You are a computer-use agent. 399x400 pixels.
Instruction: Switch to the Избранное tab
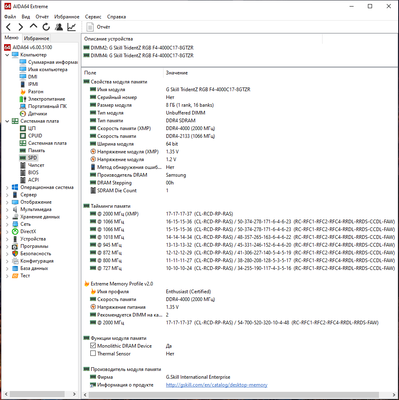(37, 38)
